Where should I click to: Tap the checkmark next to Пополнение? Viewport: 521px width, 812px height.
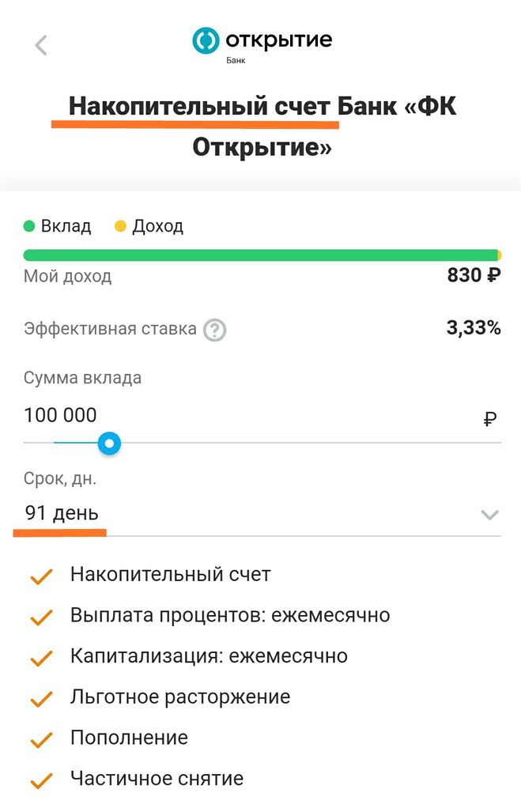[41, 740]
